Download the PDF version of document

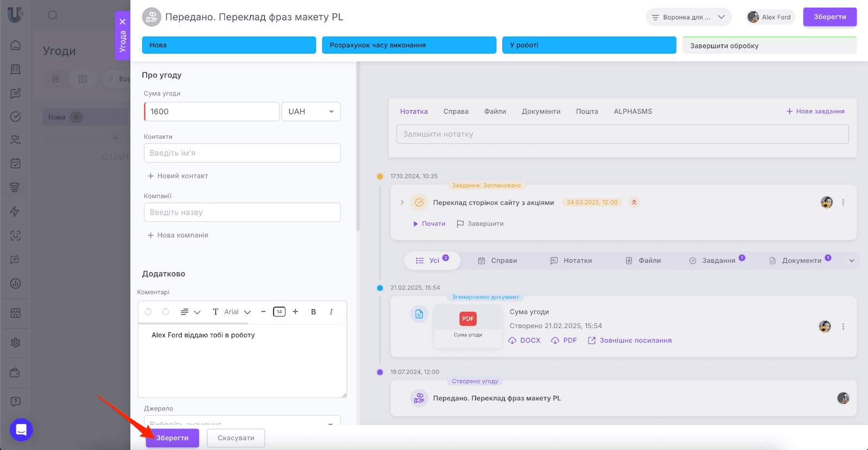(x=564, y=340)
